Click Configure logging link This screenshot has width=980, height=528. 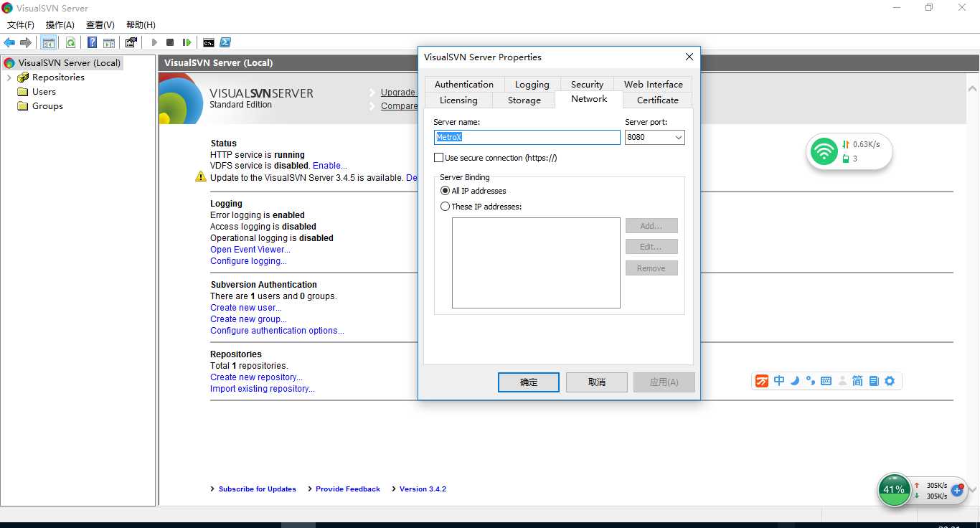248,261
